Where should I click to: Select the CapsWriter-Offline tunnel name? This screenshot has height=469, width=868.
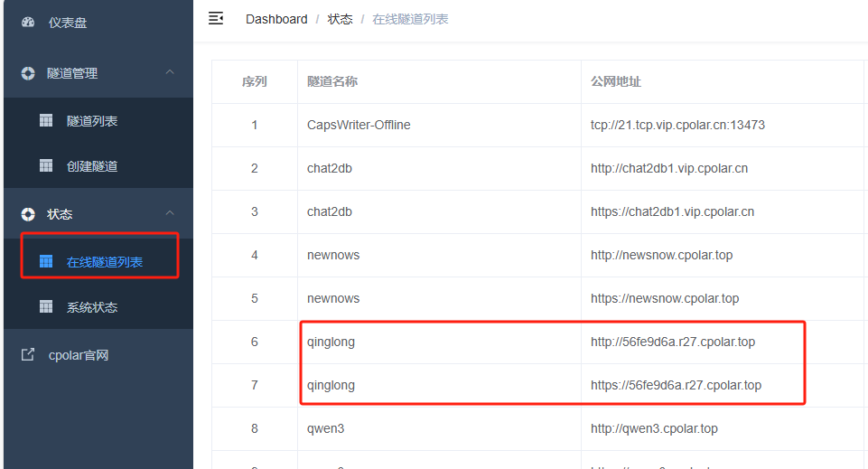[x=359, y=125]
